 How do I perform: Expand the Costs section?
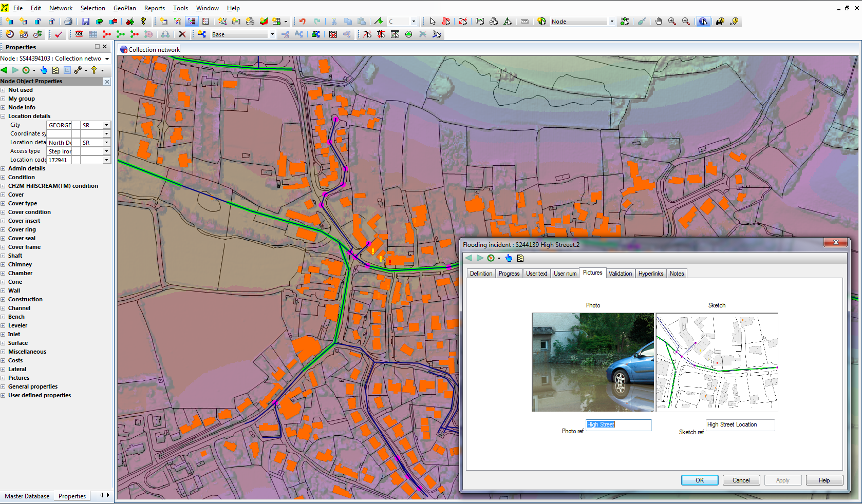(3, 360)
